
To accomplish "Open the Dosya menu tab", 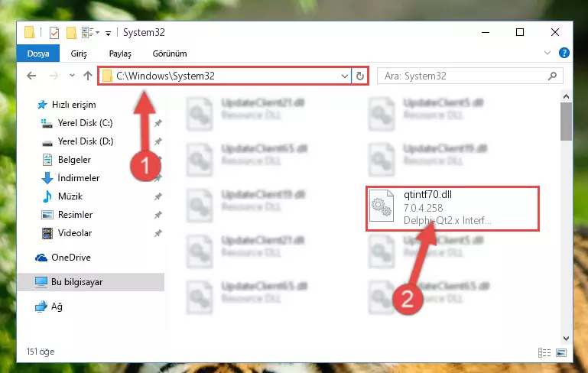I will pos(38,54).
